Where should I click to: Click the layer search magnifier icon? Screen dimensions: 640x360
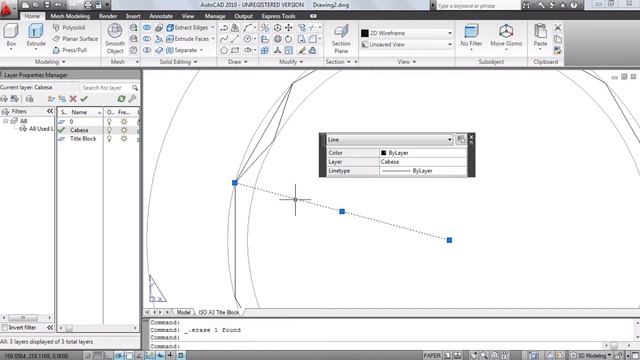click(x=135, y=88)
